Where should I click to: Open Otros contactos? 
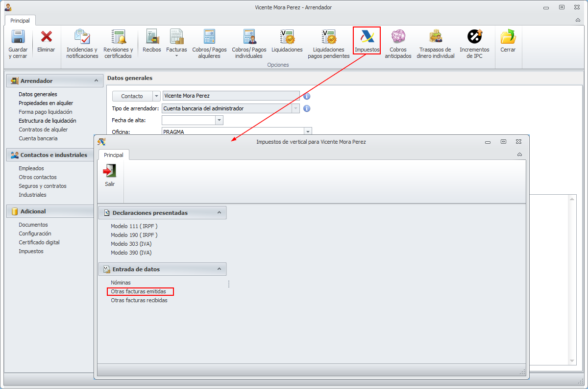pyautogui.click(x=38, y=177)
